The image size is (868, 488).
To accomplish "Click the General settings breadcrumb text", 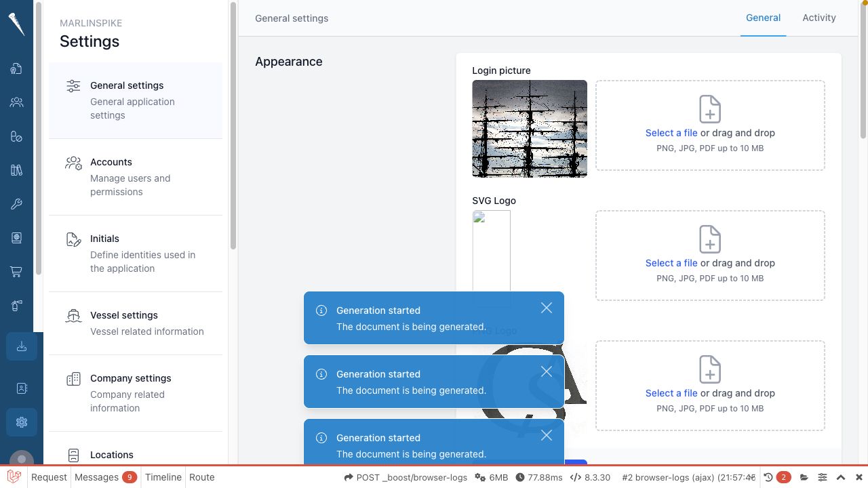I will (x=292, y=18).
